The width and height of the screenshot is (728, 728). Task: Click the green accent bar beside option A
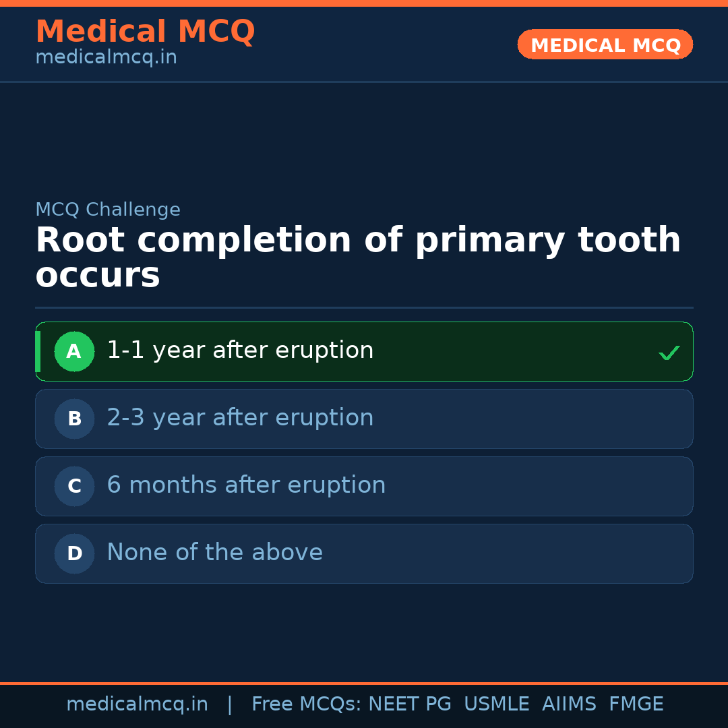coord(38,351)
